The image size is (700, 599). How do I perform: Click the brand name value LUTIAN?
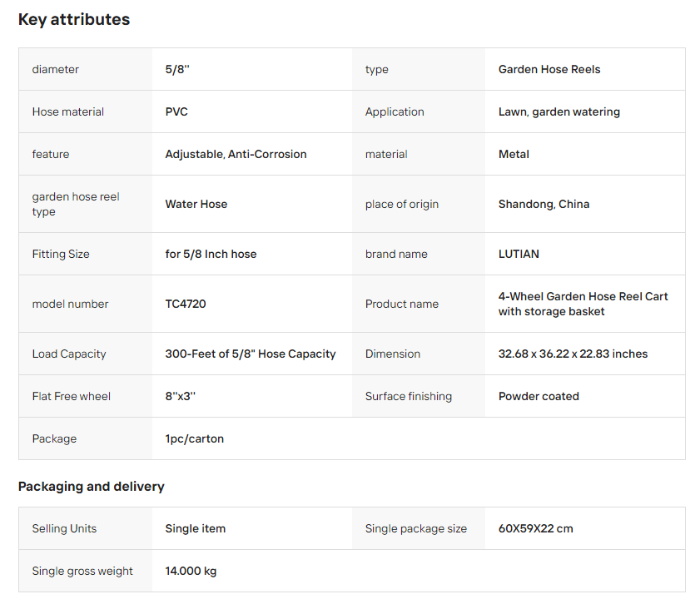coord(519,255)
